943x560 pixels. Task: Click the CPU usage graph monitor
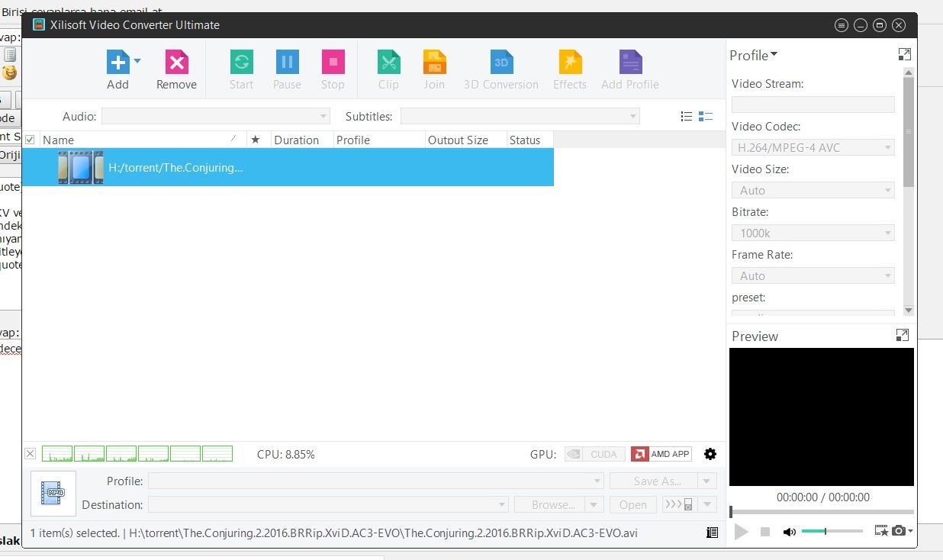click(137, 454)
